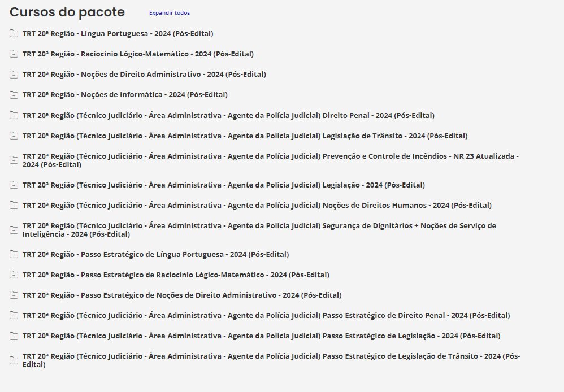Open Passo Estratégico de Língua Portuguesa course
This screenshot has height=392, width=564.
(155, 255)
